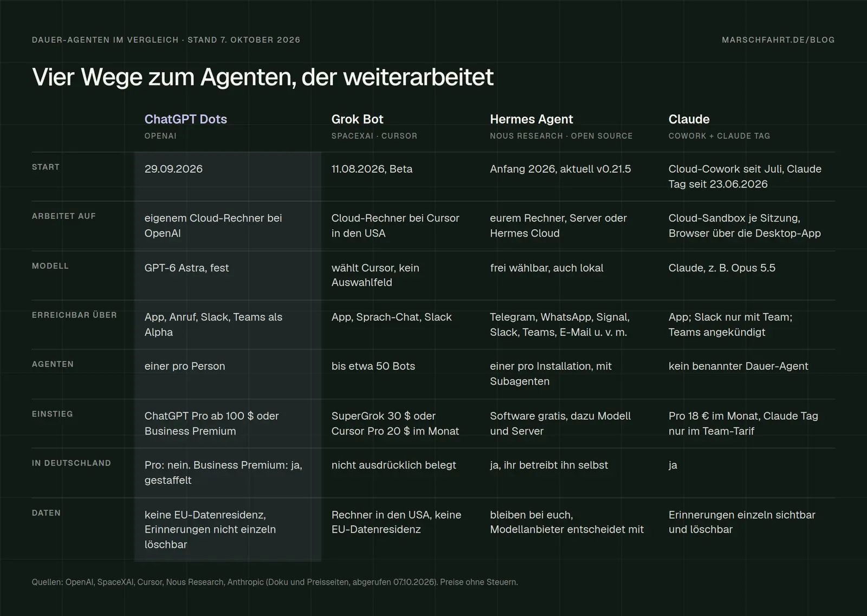
Task: Click the 'bis etwa 50 Bots' cell
Action: pos(373,366)
